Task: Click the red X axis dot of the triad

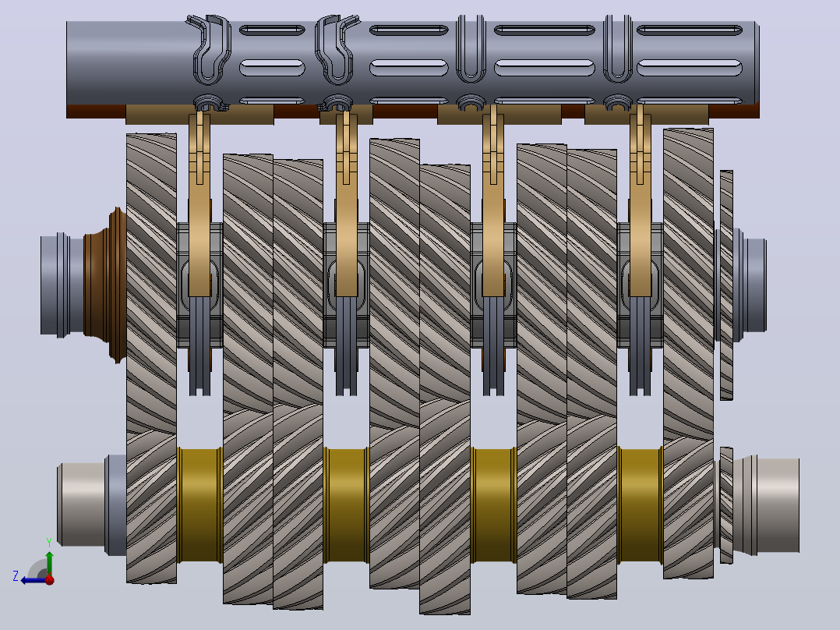Action: point(50,579)
